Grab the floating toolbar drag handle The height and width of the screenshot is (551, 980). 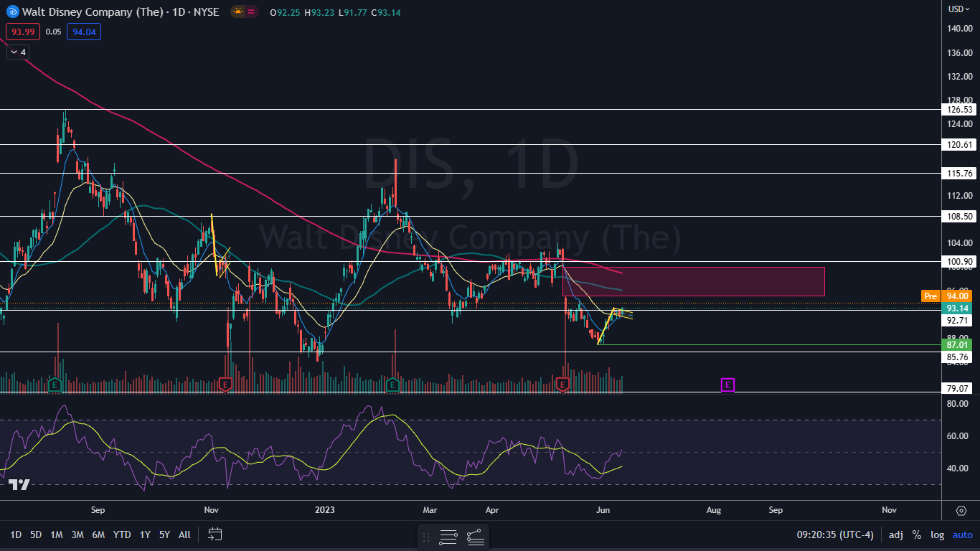point(426,536)
